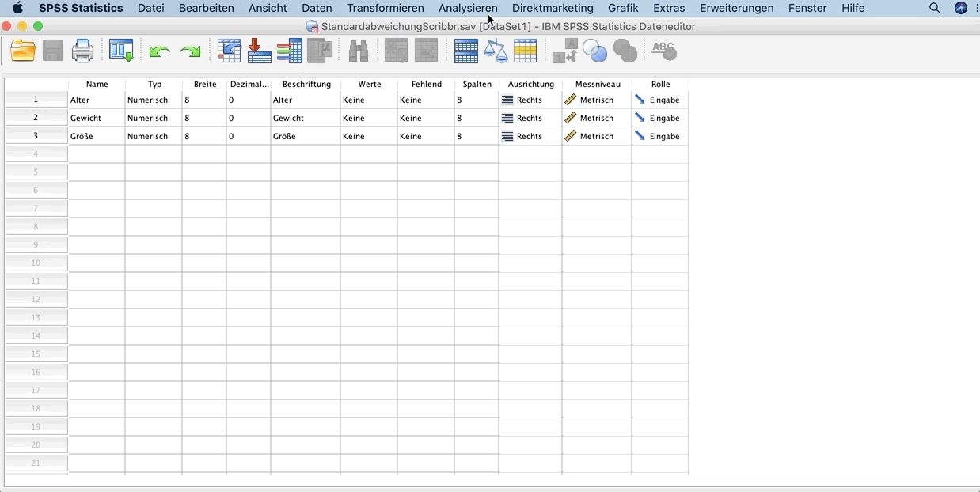Open Spotlight search in menu bar
The image size is (980, 492).
[x=935, y=8]
